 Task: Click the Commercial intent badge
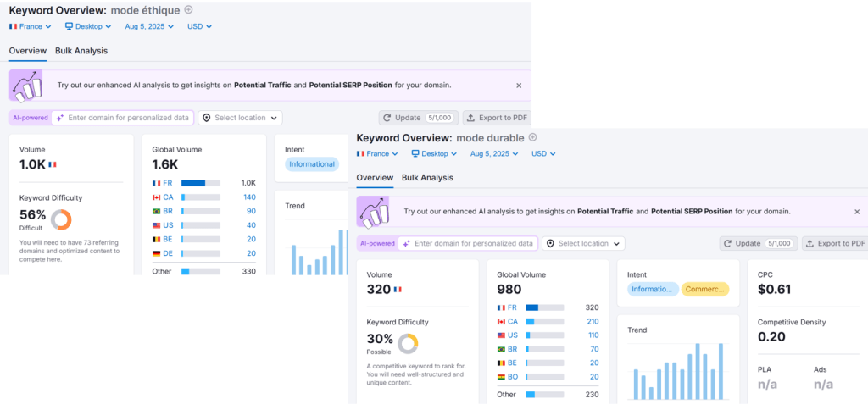click(x=704, y=289)
